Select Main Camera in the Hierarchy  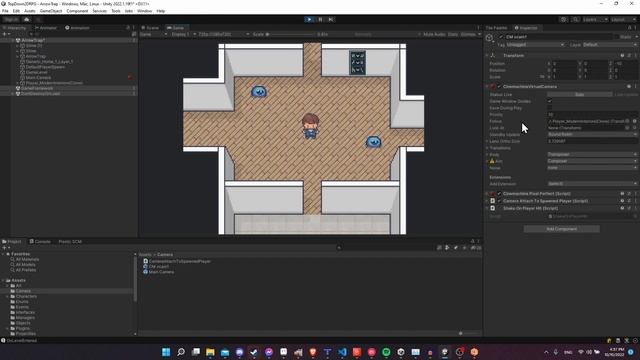38,78
